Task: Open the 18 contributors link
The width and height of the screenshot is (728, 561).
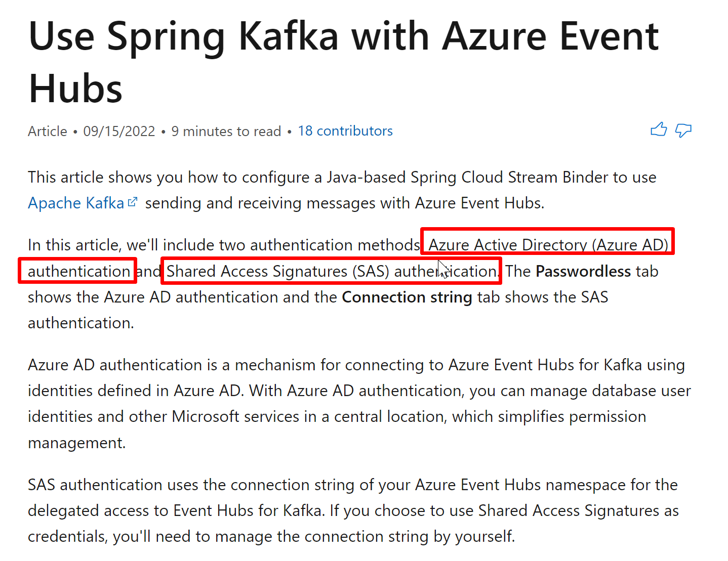Action: pos(345,131)
